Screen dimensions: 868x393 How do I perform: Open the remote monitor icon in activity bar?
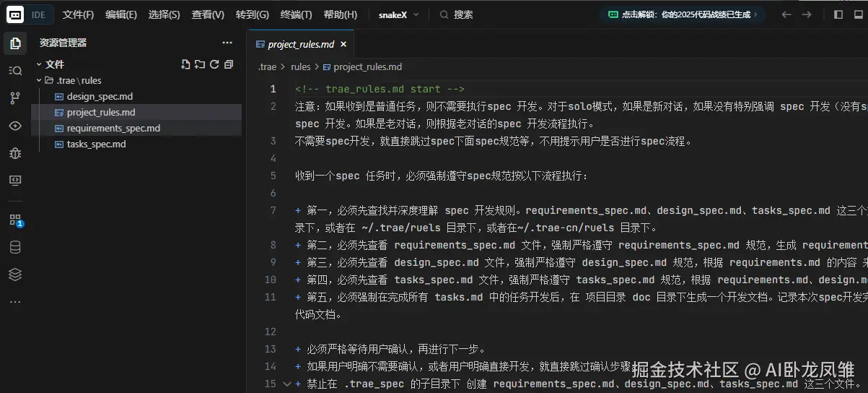15,180
